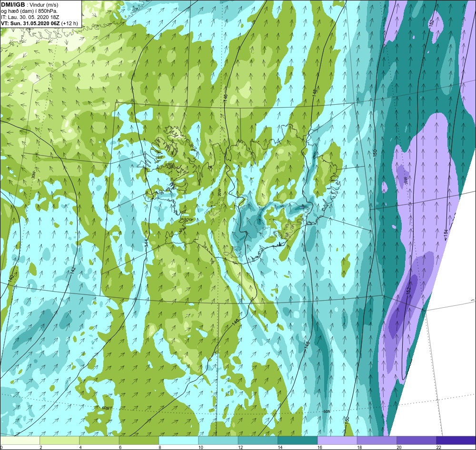Select the '148' contour label south of Iceland
Viewport: 476px width, 450px height.
click(307, 345)
